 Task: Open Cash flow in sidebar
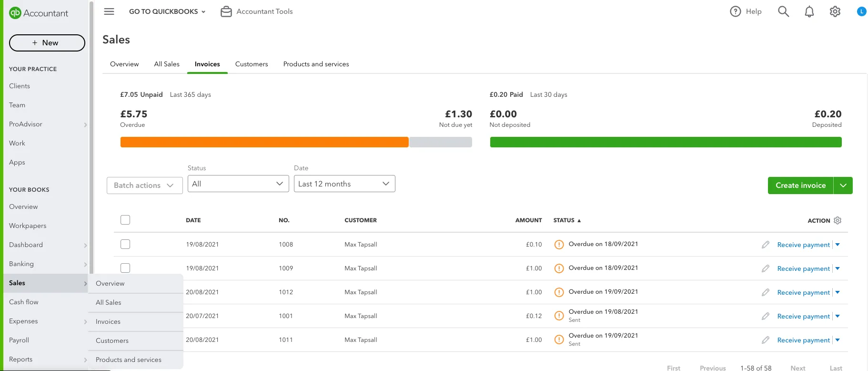click(x=24, y=302)
